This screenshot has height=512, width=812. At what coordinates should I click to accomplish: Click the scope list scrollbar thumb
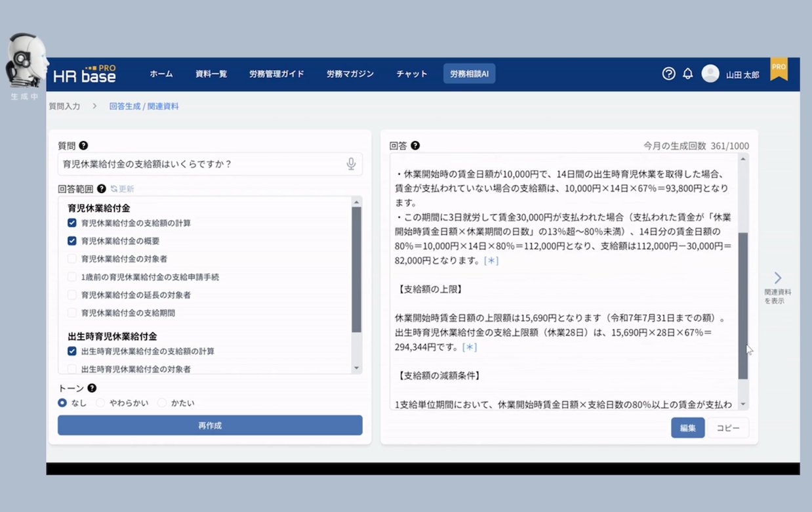pyautogui.click(x=357, y=270)
